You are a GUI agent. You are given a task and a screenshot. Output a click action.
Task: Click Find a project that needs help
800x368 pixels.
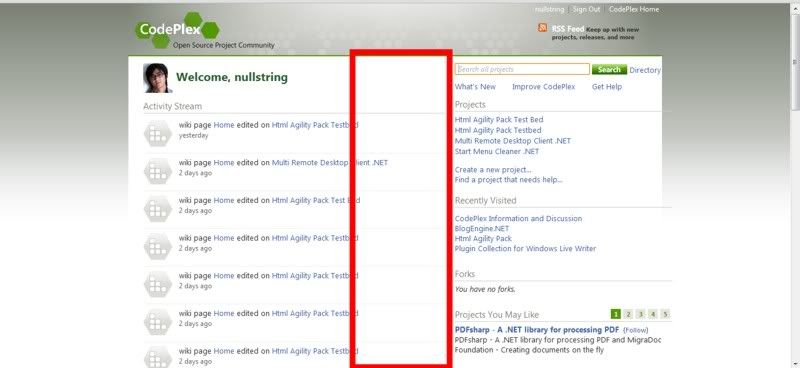(x=509, y=180)
